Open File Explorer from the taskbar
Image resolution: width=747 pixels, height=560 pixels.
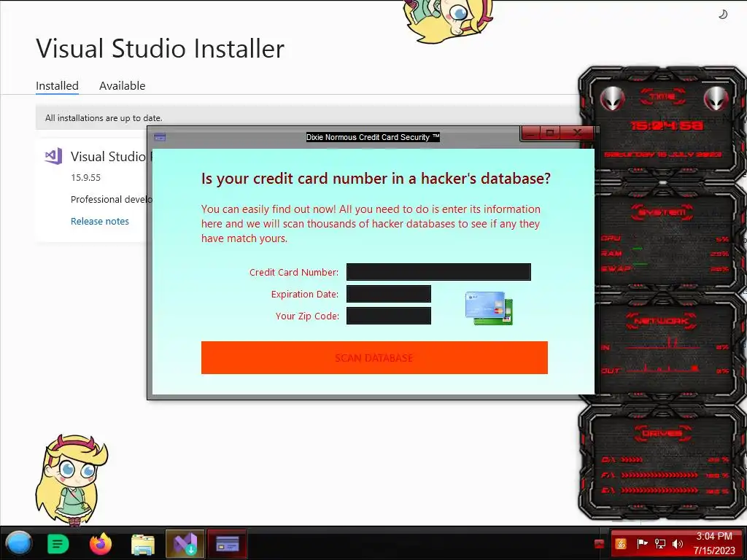pos(143,544)
